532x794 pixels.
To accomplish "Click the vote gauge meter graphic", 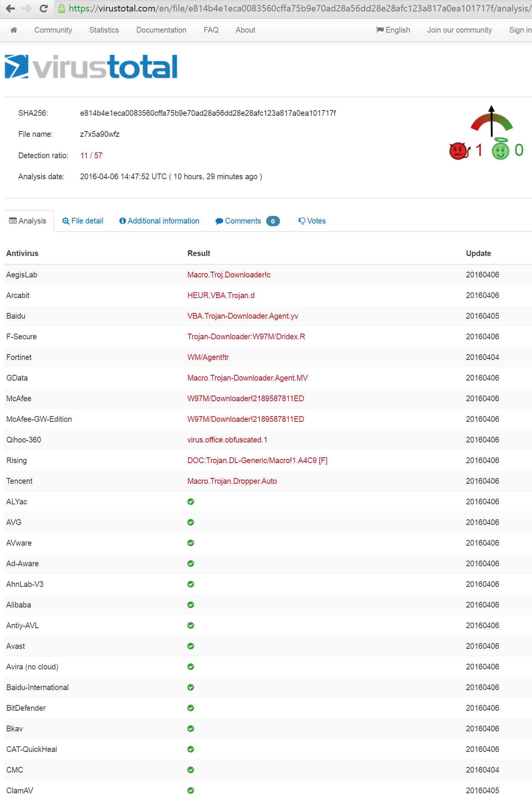I will pyautogui.click(x=491, y=121).
